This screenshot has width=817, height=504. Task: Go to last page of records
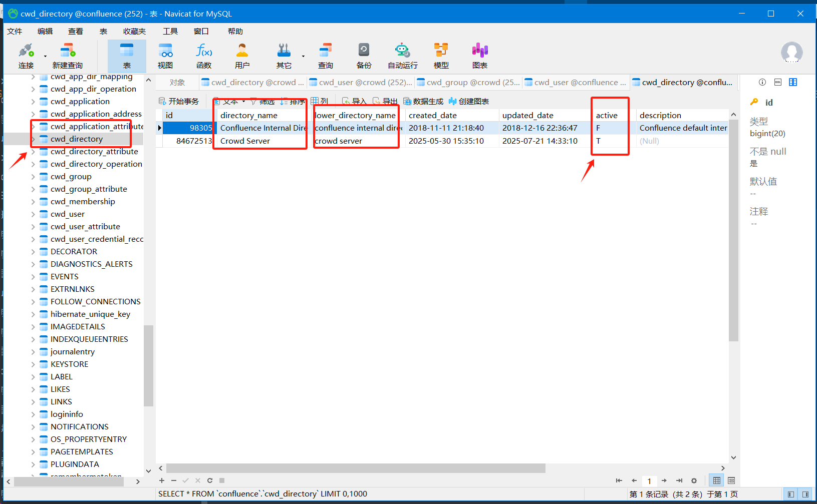679,480
